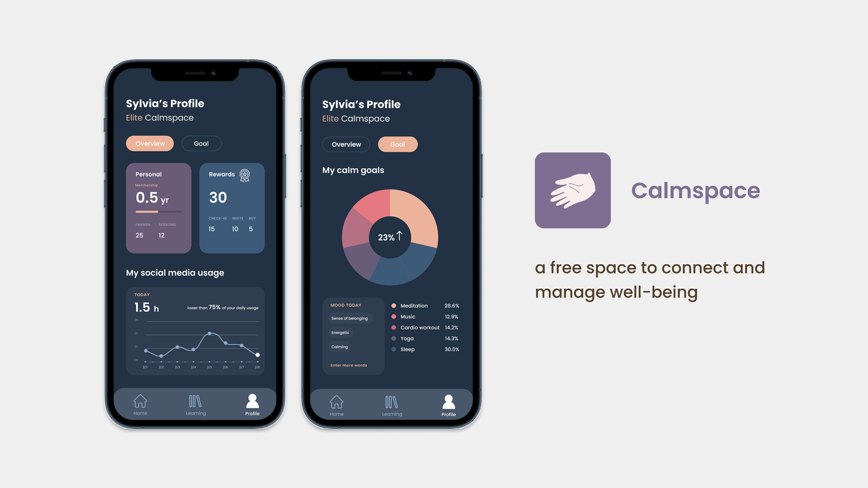This screenshot has height=488, width=868.
Task: Switch to the Goal tab
Action: coord(201,144)
